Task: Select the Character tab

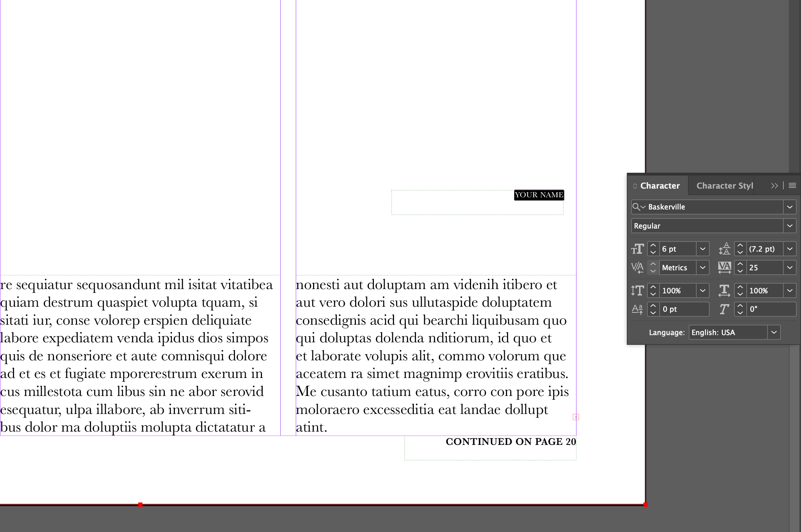Action: (x=660, y=186)
